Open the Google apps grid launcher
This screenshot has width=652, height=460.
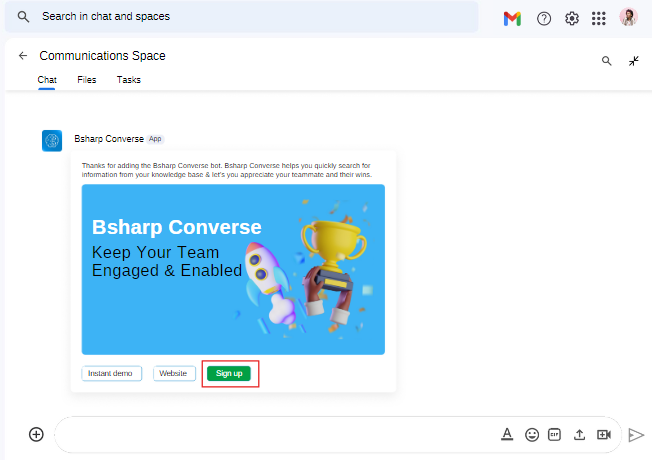coord(598,18)
